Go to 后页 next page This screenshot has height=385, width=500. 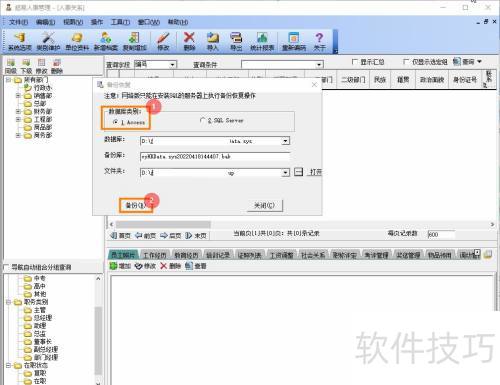tap(171, 236)
